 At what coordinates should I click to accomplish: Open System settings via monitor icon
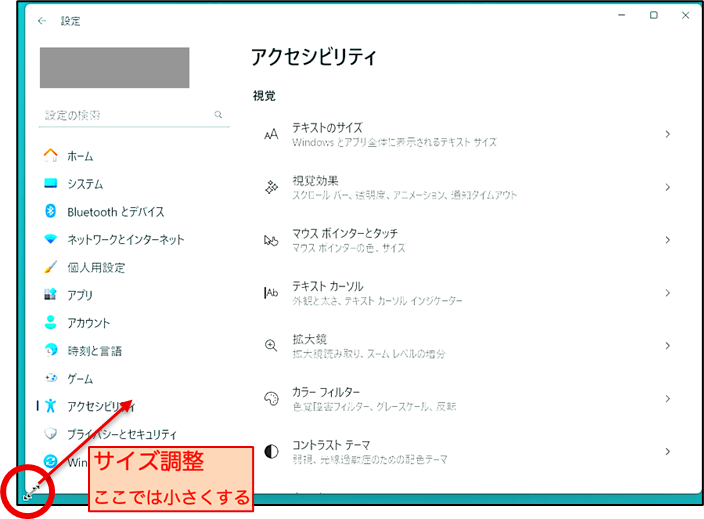pos(51,184)
